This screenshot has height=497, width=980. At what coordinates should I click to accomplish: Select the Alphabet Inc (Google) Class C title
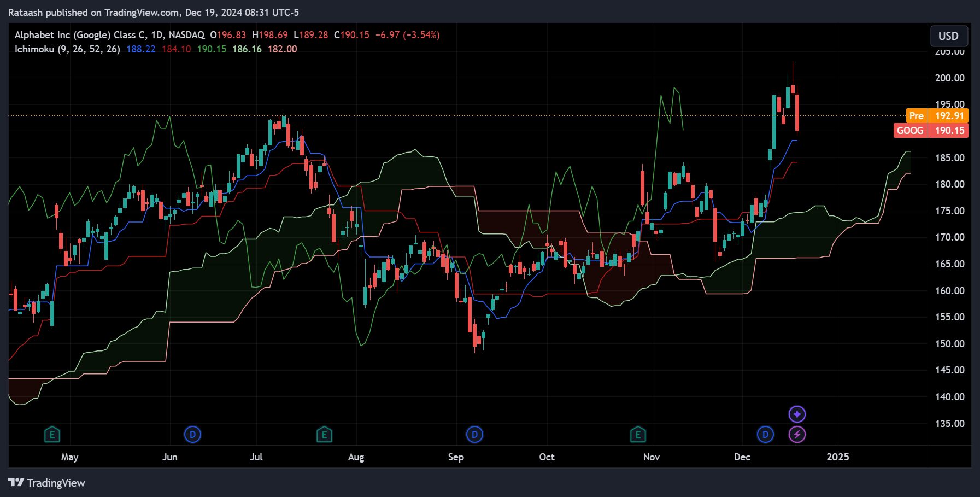[81, 35]
